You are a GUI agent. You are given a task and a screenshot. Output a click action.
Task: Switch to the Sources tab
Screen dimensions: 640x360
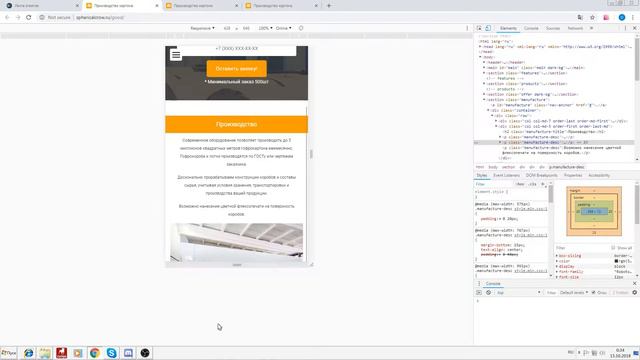[553, 28]
